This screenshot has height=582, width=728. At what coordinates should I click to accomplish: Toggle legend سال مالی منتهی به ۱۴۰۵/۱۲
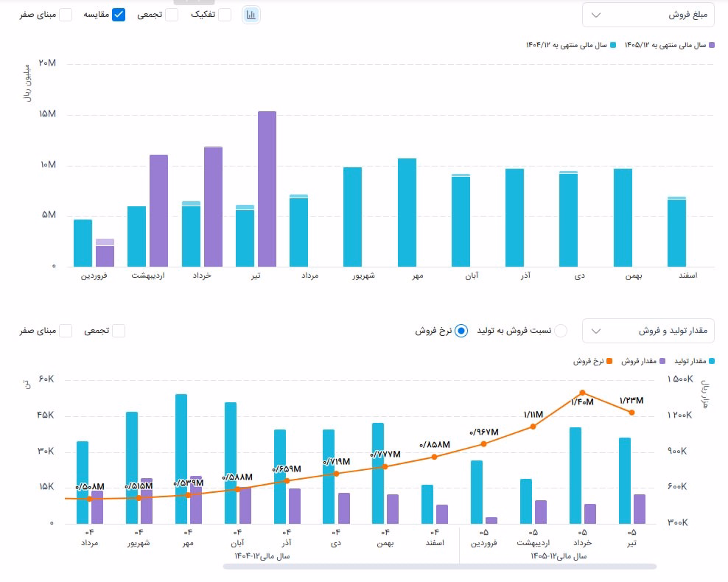click(670, 45)
